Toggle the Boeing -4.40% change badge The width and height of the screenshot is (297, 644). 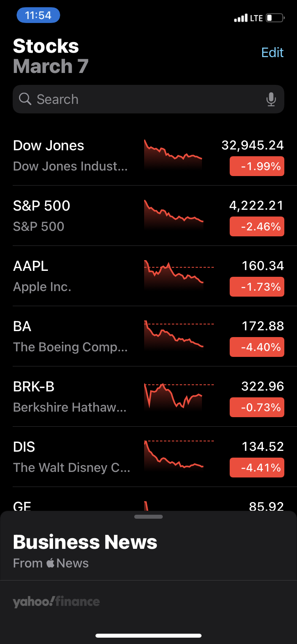257,347
